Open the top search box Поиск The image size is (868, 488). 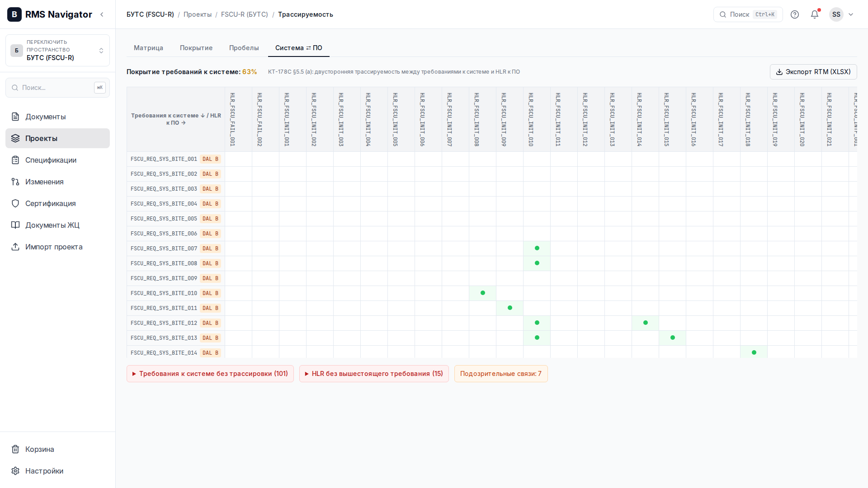point(748,14)
